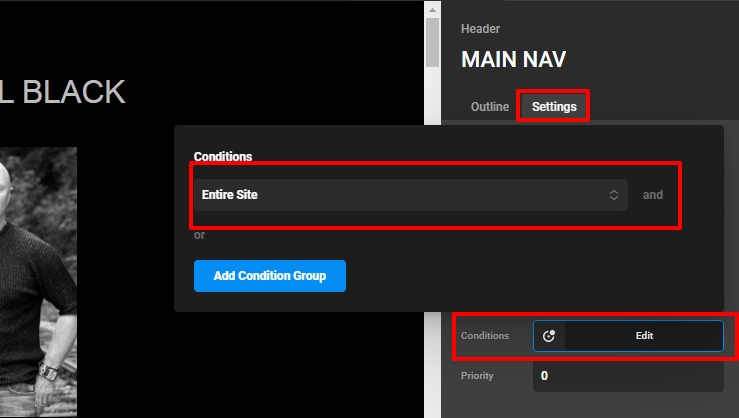
Task: Click the Conditions heading in the popup
Action: pos(223,157)
